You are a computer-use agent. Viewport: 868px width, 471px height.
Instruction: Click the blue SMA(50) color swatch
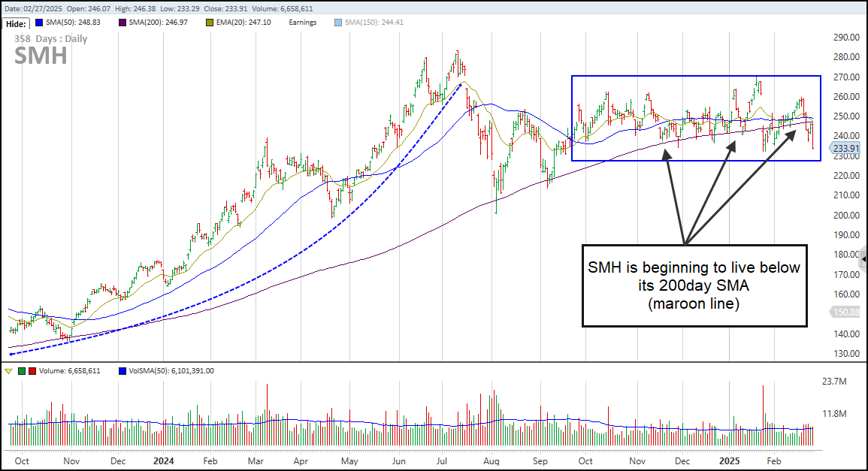[x=39, y=23]
